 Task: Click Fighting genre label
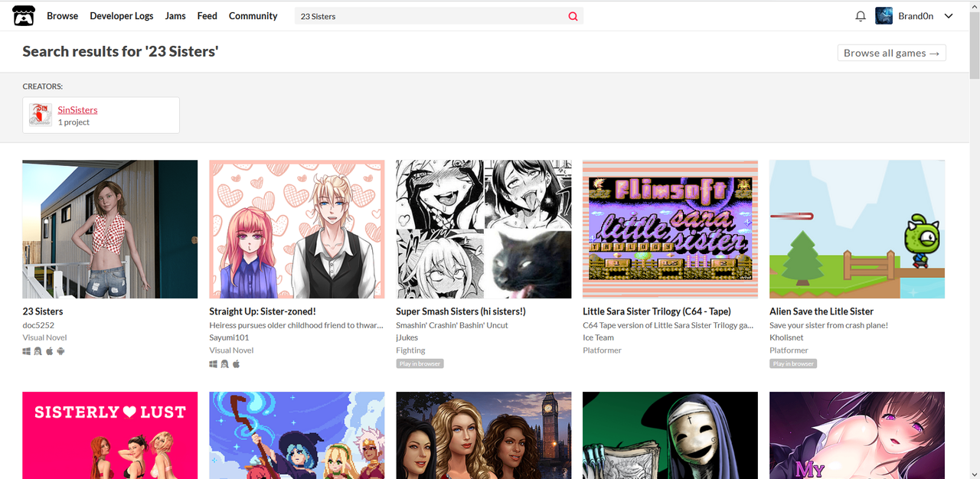(410, 350)
